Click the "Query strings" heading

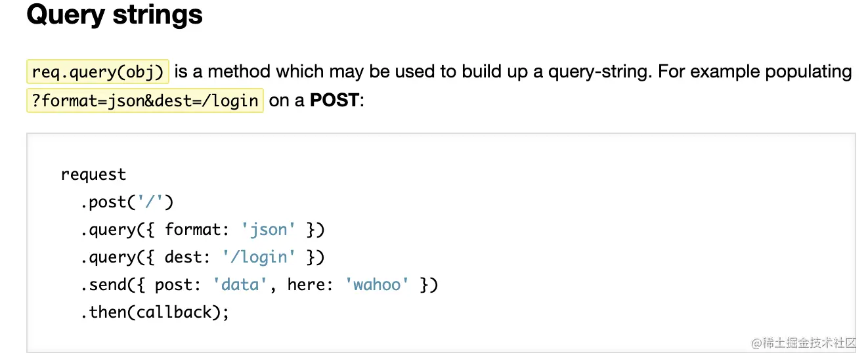(x=114, y=15)
